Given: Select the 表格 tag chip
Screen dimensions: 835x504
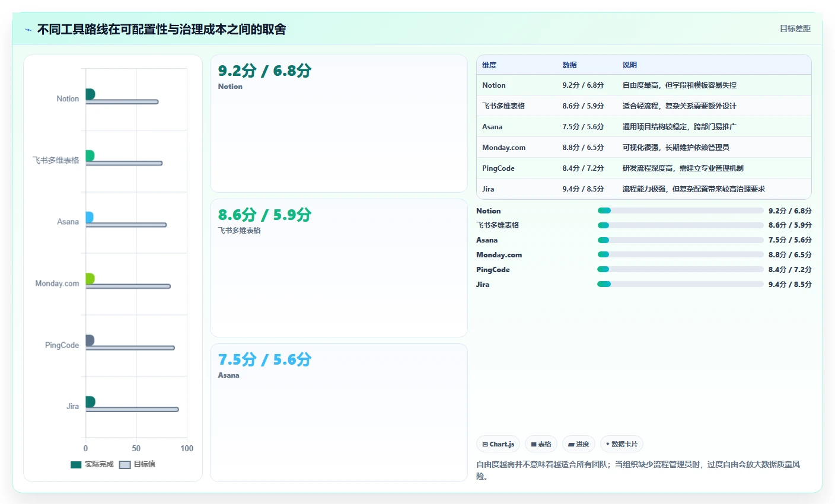Looking at the screenshot, I should tap(541, 444).
